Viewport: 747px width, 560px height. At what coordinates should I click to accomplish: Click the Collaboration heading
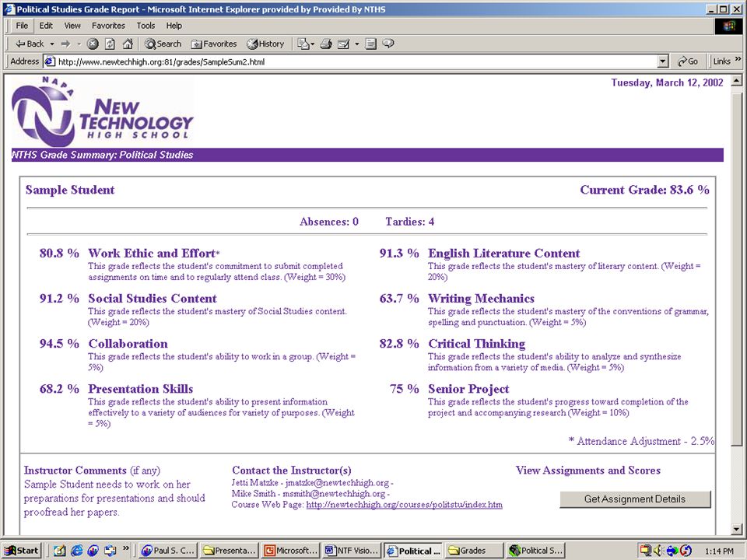click(128, 344)
